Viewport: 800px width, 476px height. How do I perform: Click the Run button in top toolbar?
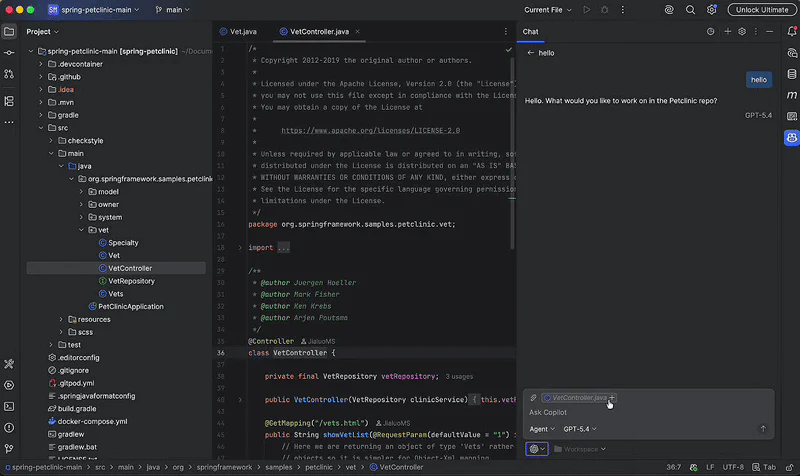tap(587, 10)
